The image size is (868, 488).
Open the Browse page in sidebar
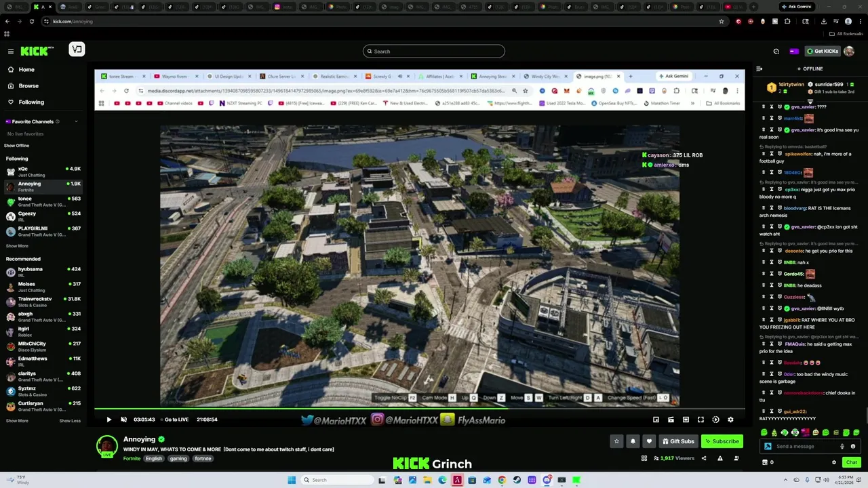pyautogui.click(x=22, y=86)
